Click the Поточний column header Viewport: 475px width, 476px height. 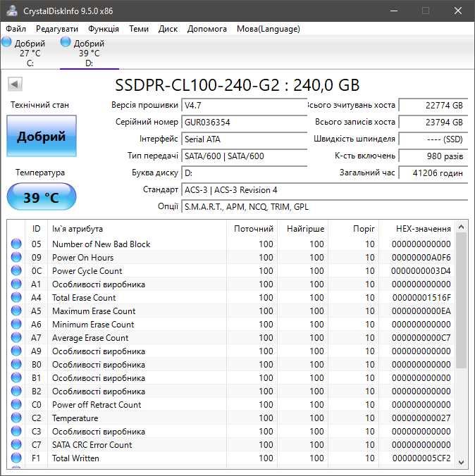[x=252, y=229]
